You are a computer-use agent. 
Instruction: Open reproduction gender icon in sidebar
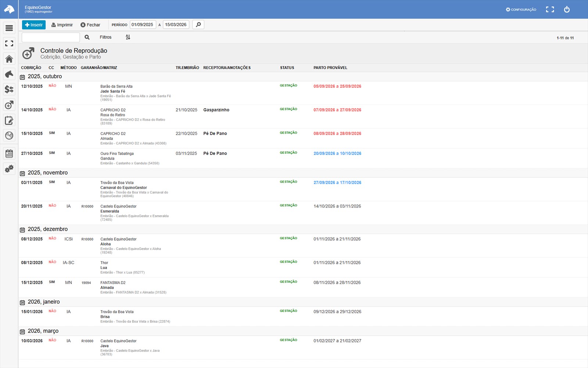(x=9, y=105)
